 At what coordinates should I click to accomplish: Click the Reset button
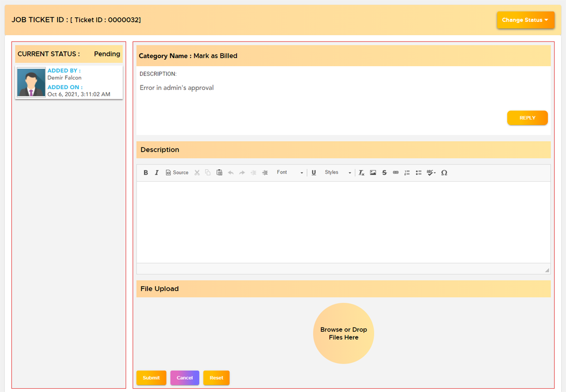point(216,378)
